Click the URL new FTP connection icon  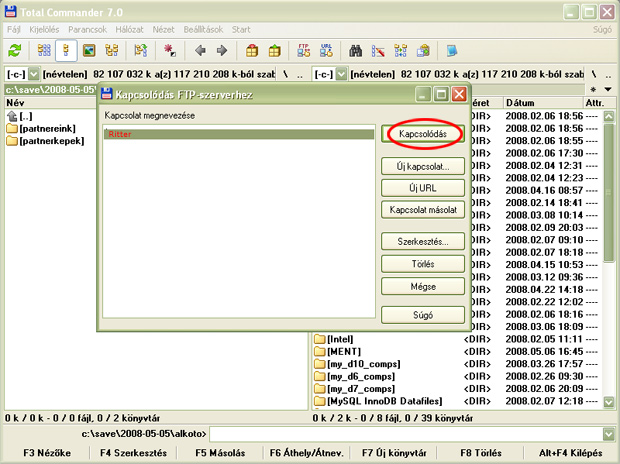(x=327, y=50)
